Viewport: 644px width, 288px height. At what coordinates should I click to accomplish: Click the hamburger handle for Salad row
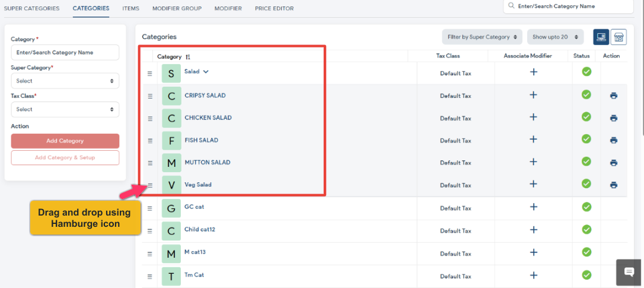[150, 74]
